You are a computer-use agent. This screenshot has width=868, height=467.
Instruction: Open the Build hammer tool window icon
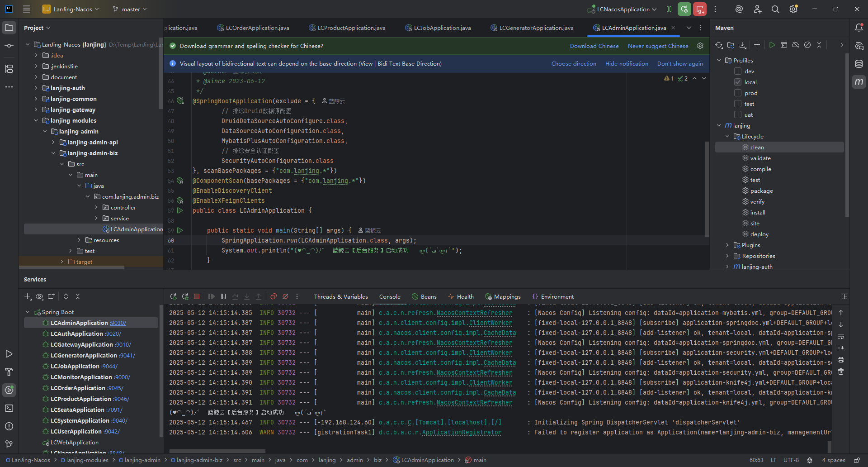(9, 372)
